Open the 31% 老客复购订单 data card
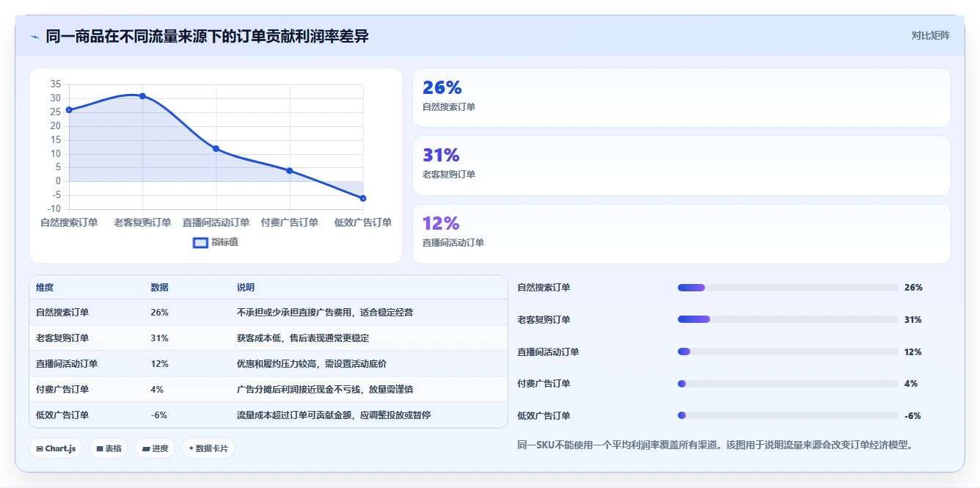 (681, 165)
